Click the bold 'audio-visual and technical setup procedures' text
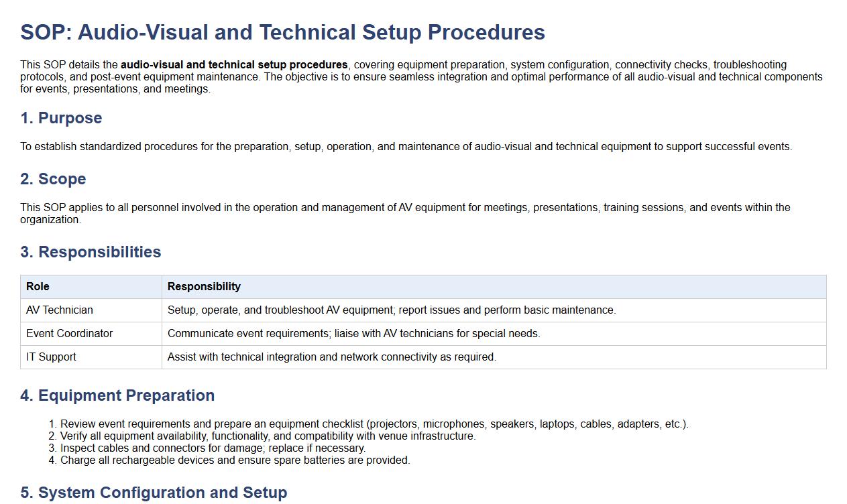The width and height of the screenshot is (847, 504). click(x=234, y=65)
